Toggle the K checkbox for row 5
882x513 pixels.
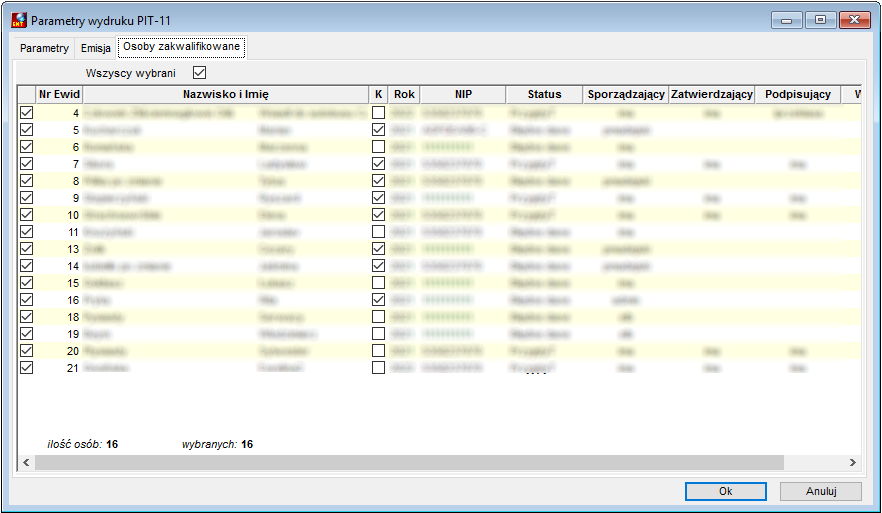coord(379,129)
